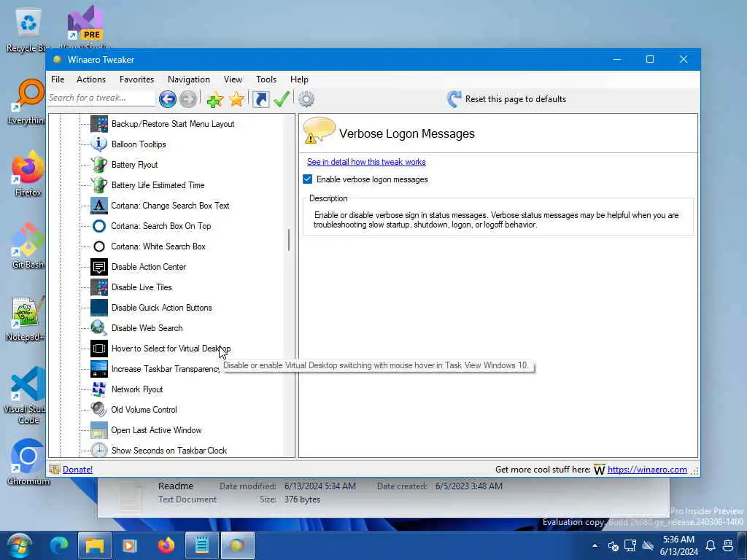Image resolution: width=747 pixels, height=560 pixels.
Task: Open the File menu
Action: pyautogui.click(x=58, y=79)
